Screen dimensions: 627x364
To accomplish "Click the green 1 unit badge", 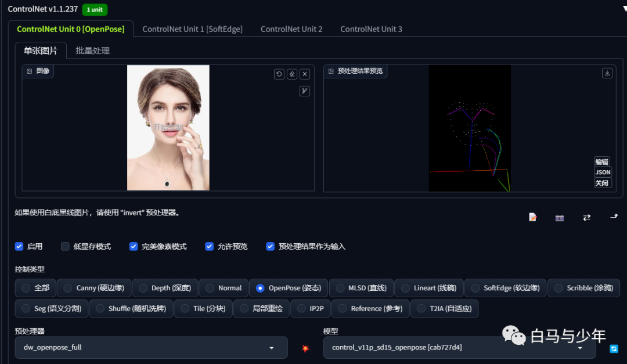I will point(95,9).
